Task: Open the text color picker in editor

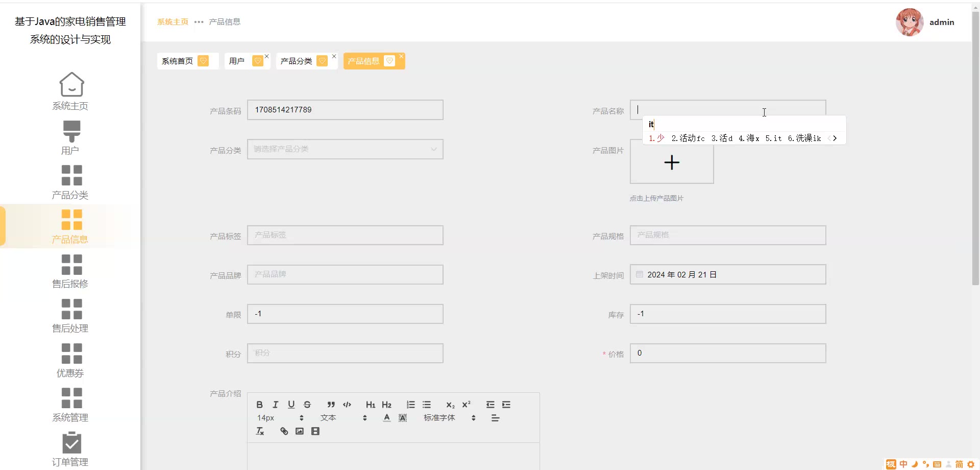Action: point(387,418)
